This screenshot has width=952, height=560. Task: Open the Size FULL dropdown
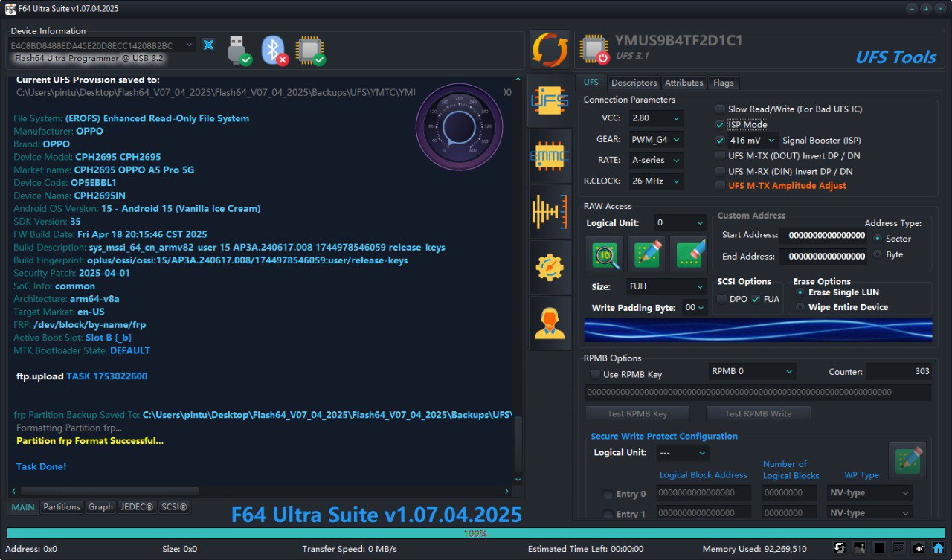click(667, 286)
